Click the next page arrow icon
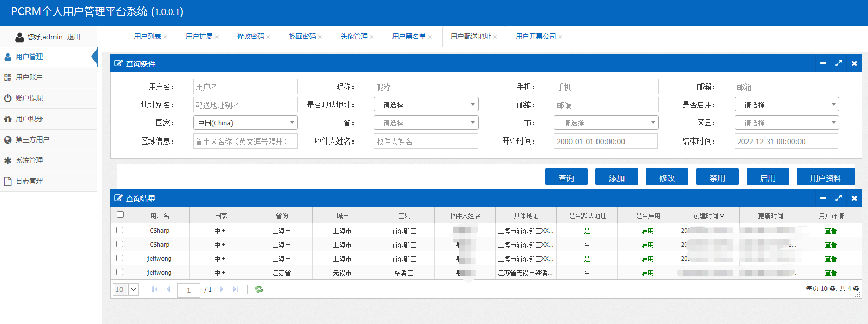This screenshot has height=324, width=868. pos(222,290)
